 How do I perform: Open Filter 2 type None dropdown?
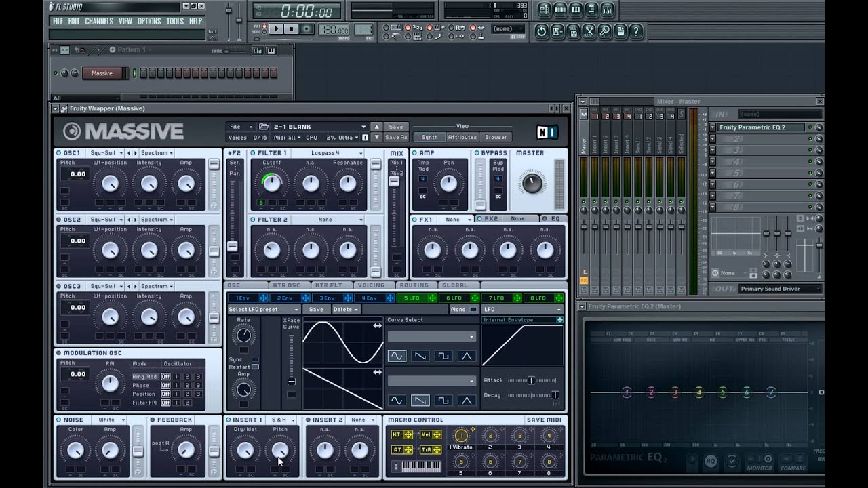329,220
